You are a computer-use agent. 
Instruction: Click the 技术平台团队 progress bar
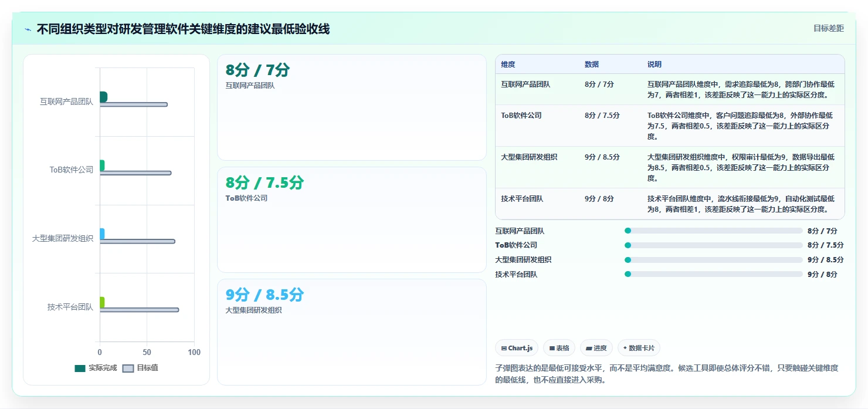click(x=714, y=274)
